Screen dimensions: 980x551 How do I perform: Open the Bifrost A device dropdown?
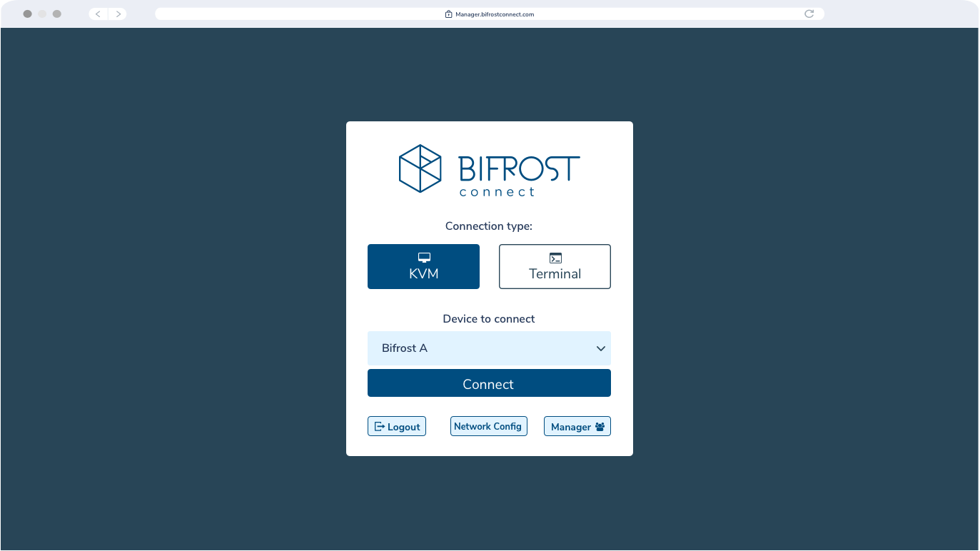(489, 348)
